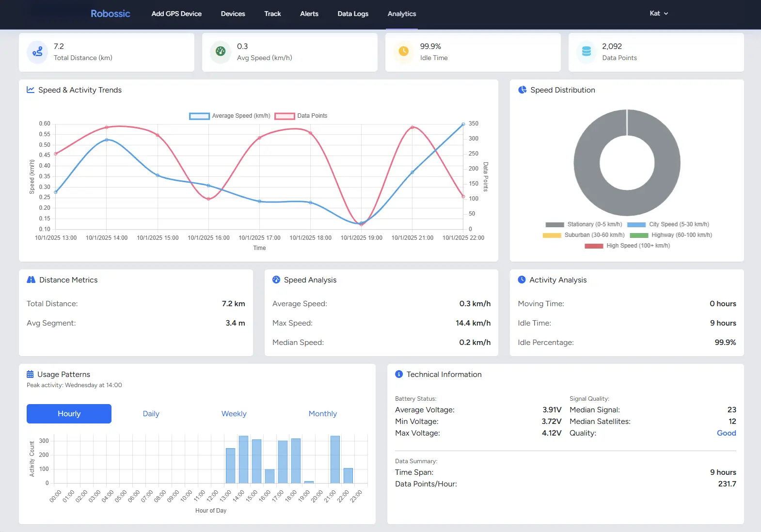Click the Avg Speed speedometer icon
The width and height of the screenshot is (761, 532).
click(x=221, y=52)
